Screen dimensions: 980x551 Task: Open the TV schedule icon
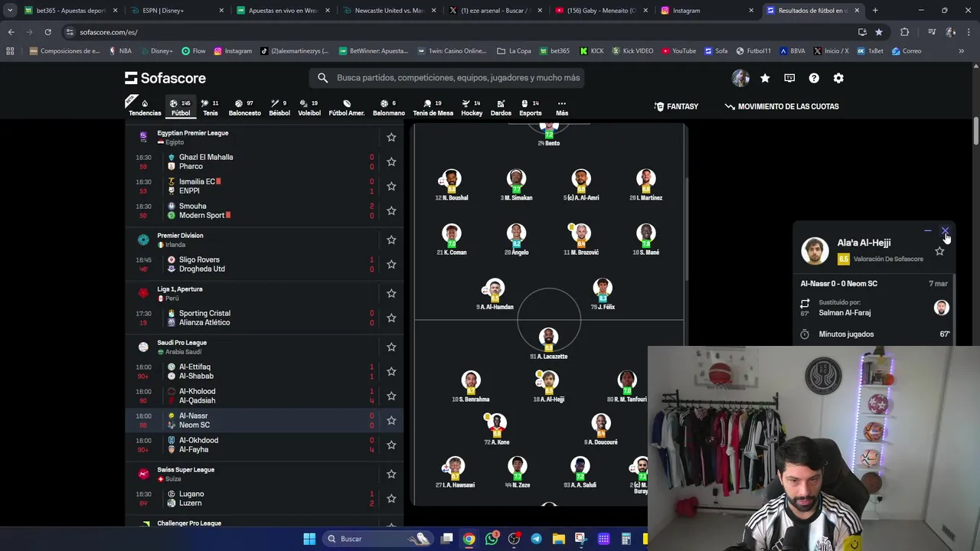pyautogui.click(x=789, y=78)
